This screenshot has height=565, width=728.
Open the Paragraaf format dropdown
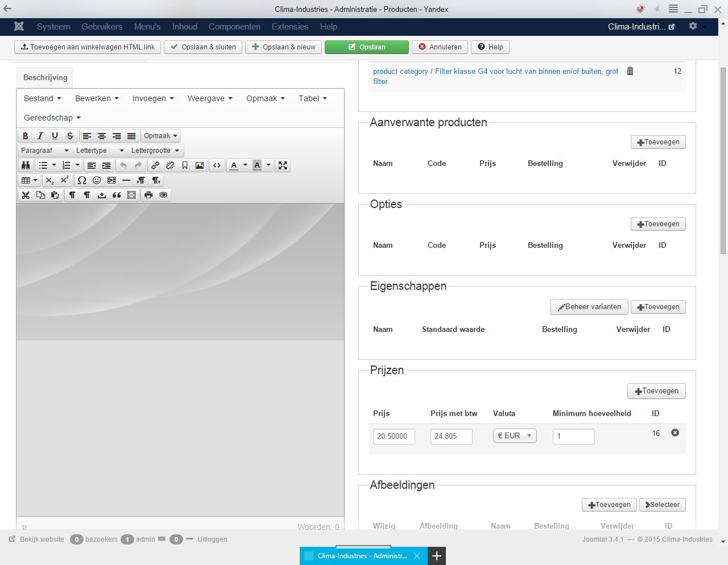(x=45, y=151)
